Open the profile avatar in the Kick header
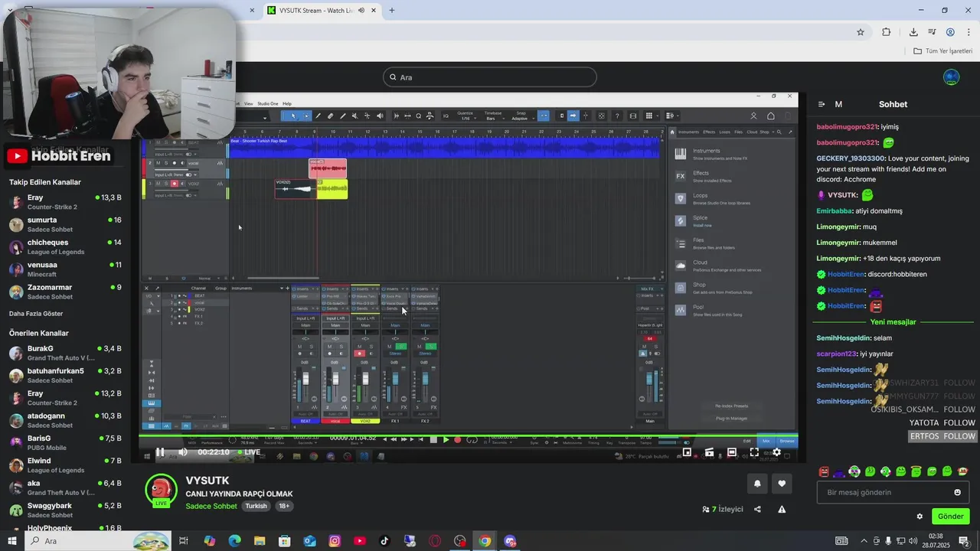Image resolution: width=980 pixels, height=551 pixels. (x=951, y=77)
